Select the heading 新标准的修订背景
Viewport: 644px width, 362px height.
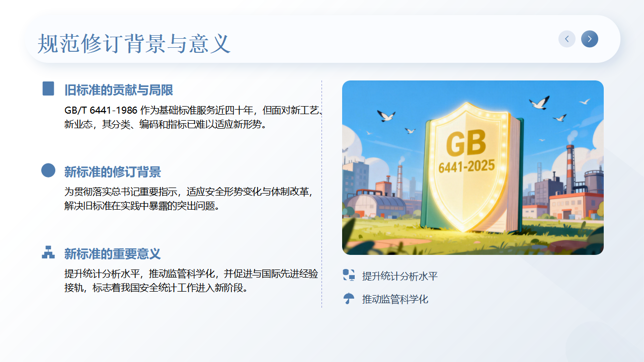click(113, 172)
